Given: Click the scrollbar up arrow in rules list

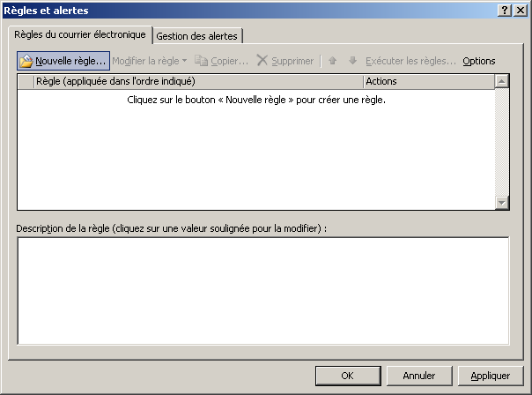Looking at the screenshot, I should 501,81.
